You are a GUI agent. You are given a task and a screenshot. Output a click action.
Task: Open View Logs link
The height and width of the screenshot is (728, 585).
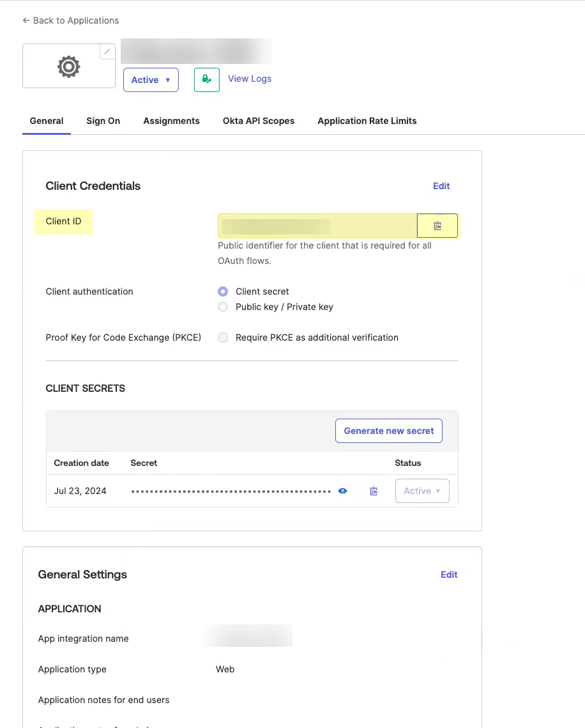250,79
